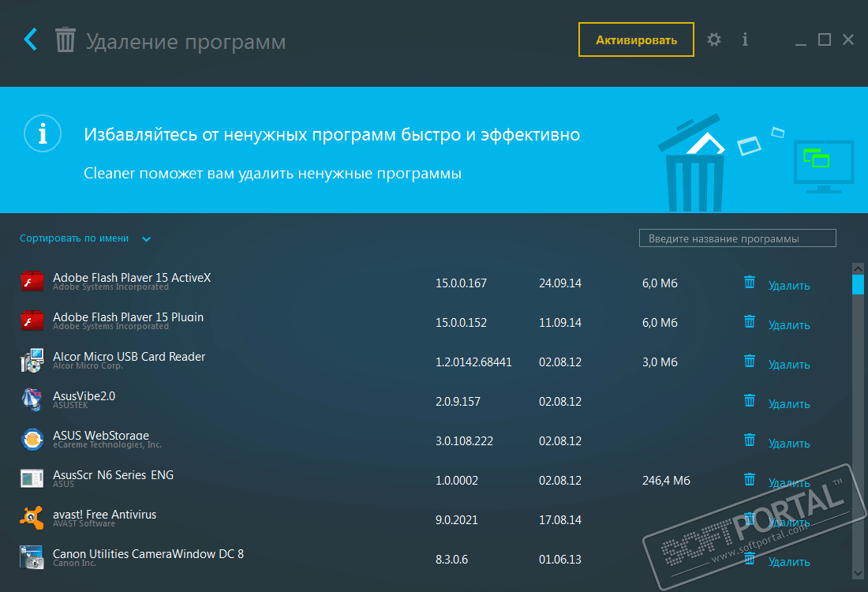Screen dimensions: 868x592
Task: Go back using the blue arrow
Action: click(x=31, y=39)
